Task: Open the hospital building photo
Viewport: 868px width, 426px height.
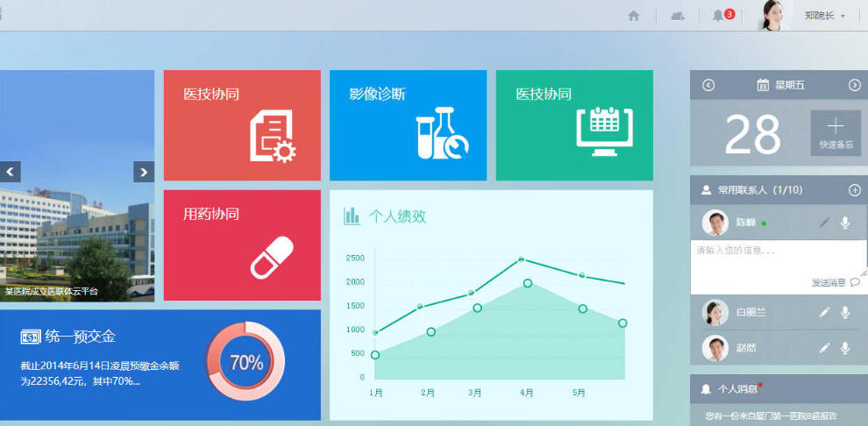Action: (x=77, y=185)
